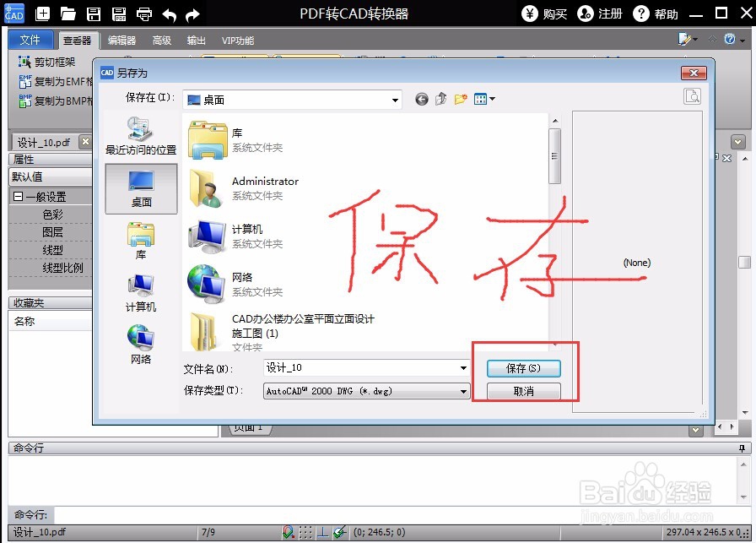Screen dimensions: 756x543
Task: Click the preview pane icon in dialog corner
Action: pos(692,96)
